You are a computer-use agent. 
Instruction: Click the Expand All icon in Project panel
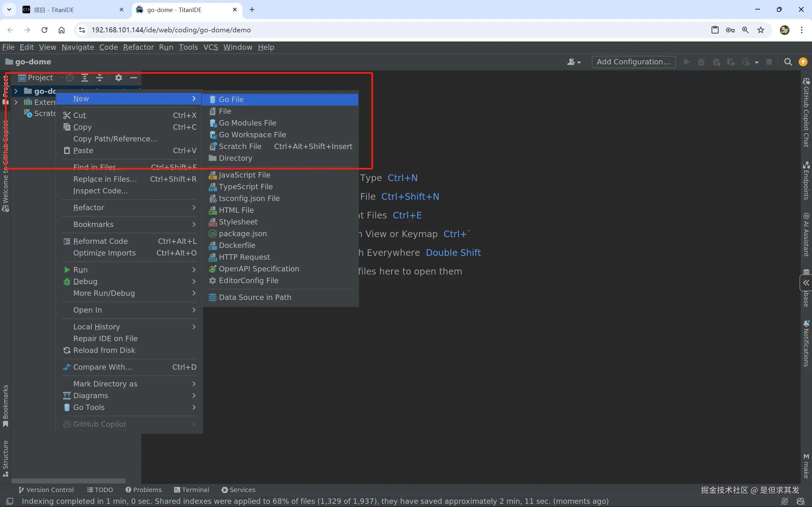[84, 78]
